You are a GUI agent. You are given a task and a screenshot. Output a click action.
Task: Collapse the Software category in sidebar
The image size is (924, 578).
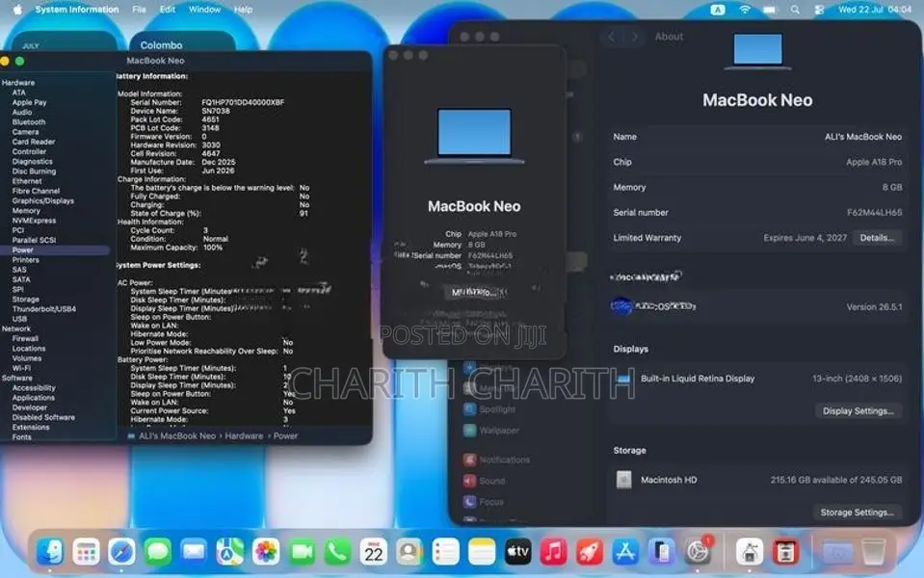pyautogui.click(x=17, y=378)
